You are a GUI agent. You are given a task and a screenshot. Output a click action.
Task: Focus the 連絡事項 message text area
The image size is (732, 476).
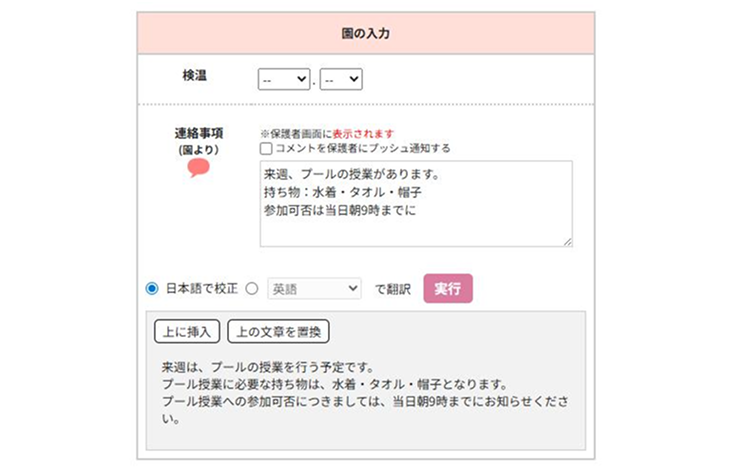click(x=416, y=203)
